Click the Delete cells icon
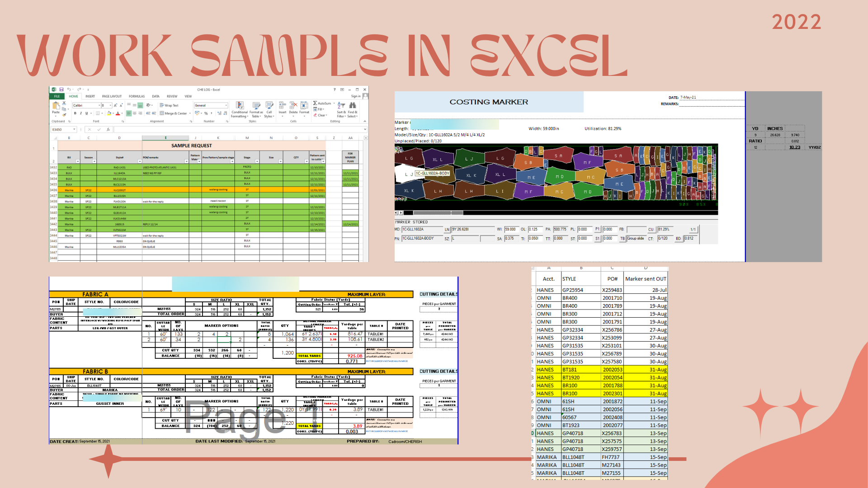The image size is (868, 488). pyautogui.click(x=293, y=105)
